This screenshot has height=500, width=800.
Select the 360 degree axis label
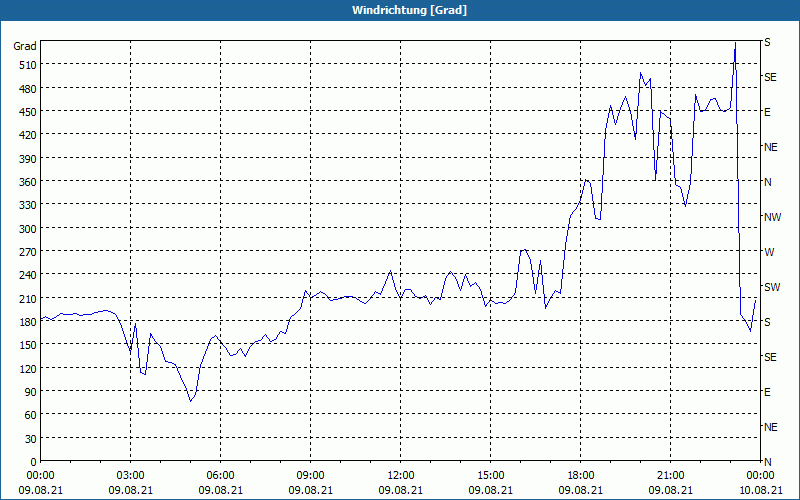[29, 182]
